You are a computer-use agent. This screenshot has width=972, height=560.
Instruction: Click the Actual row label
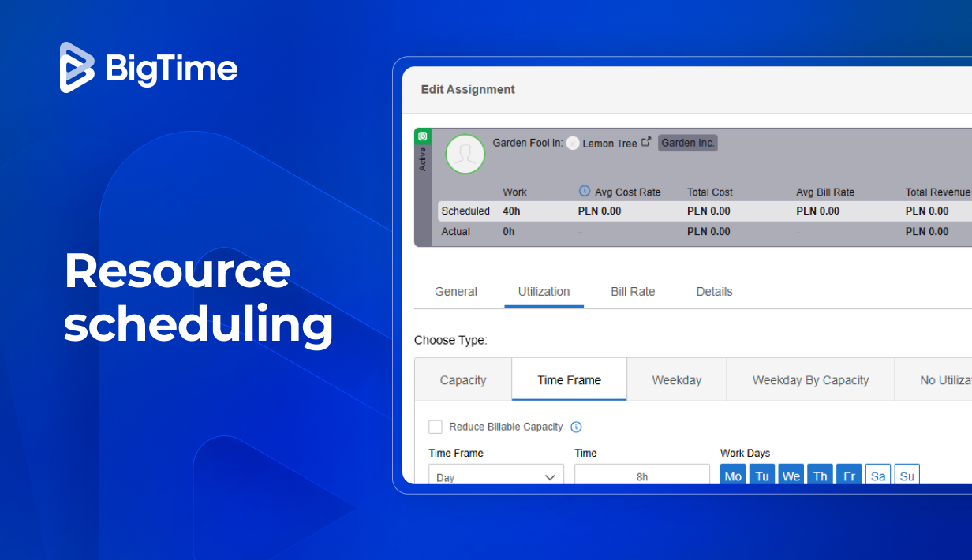coord(455,232)
